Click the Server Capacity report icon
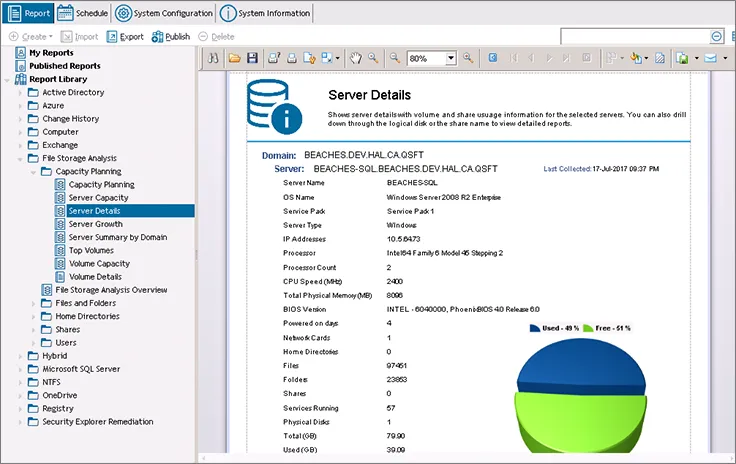This screenshot has width=736, height=464. pyautogui.click(x=60, y=198)
